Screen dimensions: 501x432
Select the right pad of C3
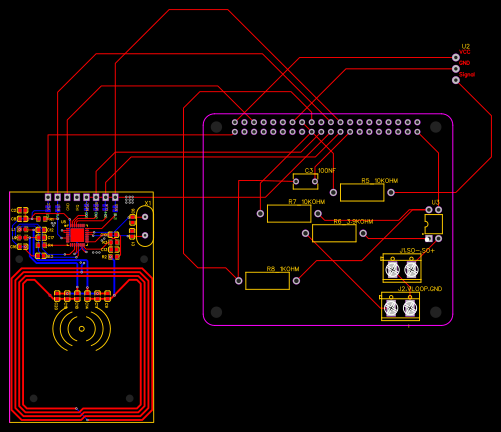(315, 182)
